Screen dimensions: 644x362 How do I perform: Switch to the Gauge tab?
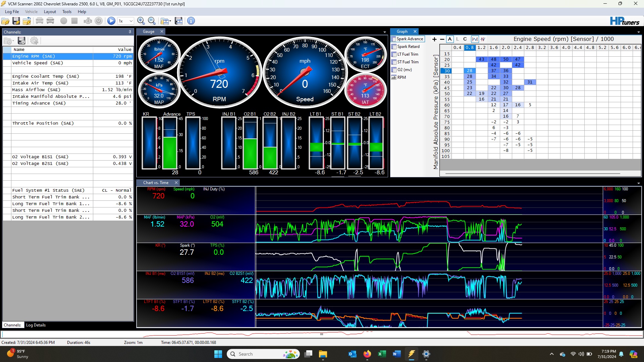(149, 32)
